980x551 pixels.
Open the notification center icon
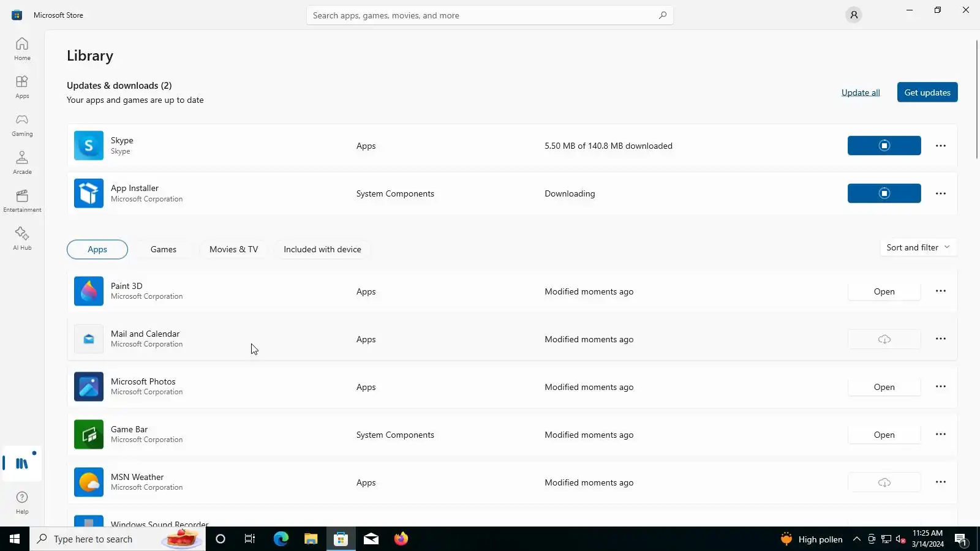pos(961,539)
